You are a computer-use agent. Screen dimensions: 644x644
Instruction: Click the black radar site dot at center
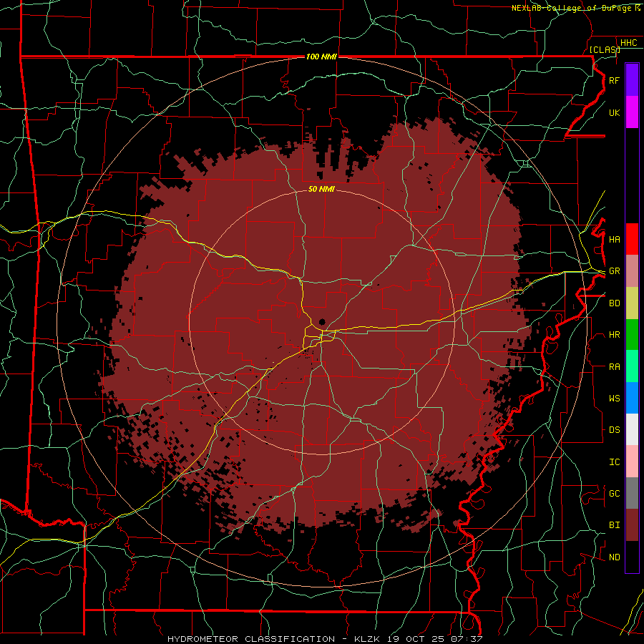click(322, 322)
